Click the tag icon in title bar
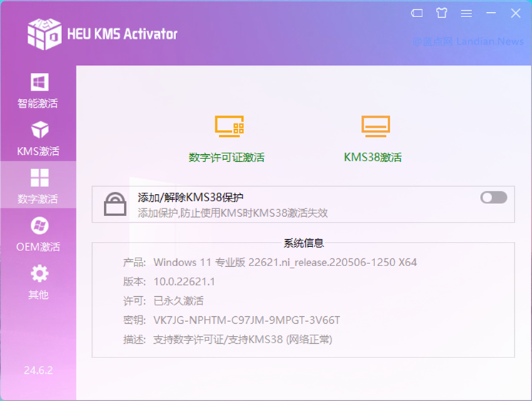 (x=416, y=14)
